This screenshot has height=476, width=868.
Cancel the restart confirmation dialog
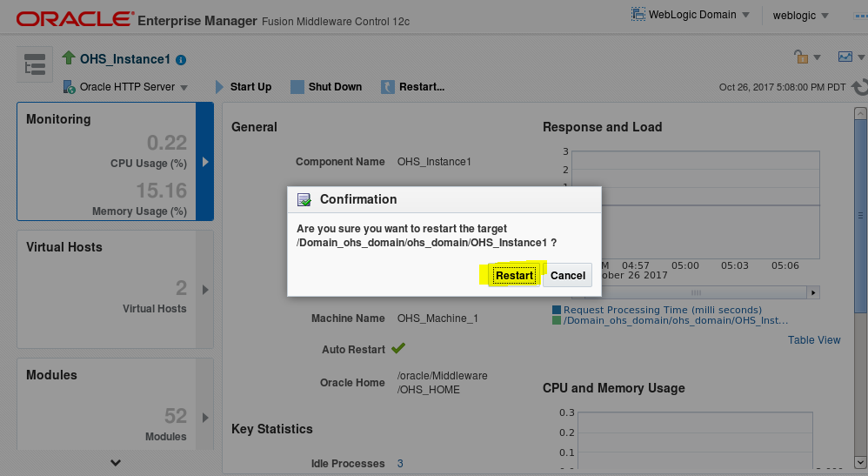tap(567, 275)
